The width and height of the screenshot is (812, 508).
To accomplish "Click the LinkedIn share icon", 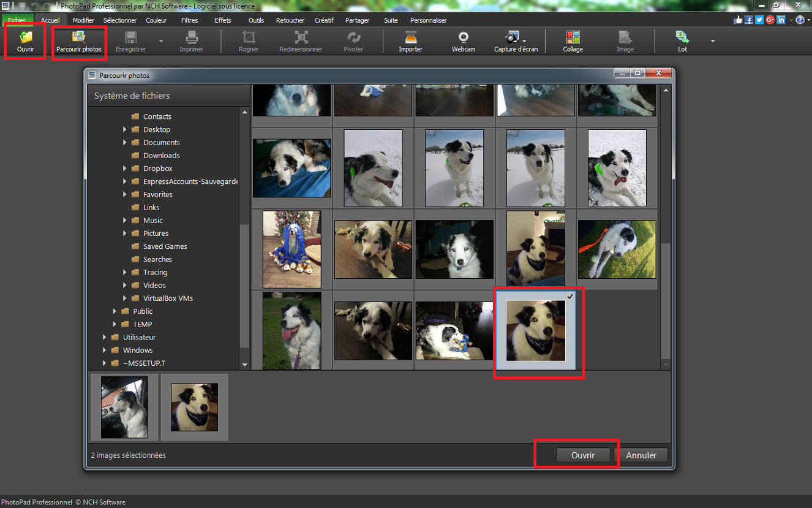I will tap(781, 20).
